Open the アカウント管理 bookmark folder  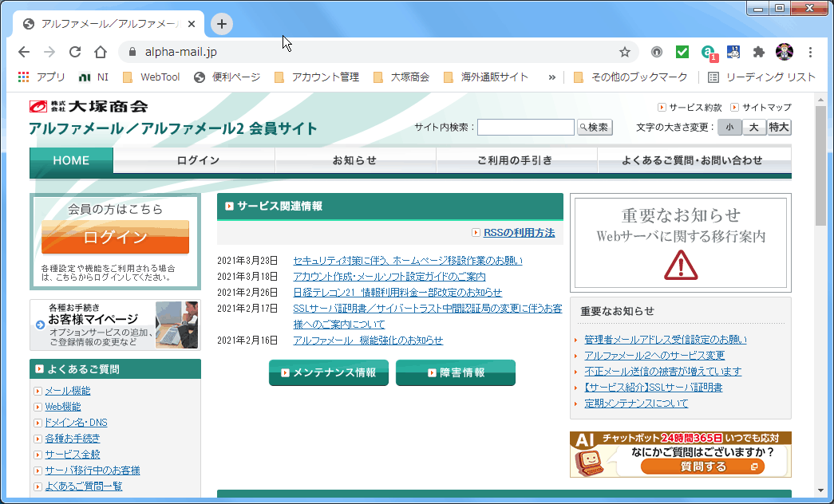(317, 77)
